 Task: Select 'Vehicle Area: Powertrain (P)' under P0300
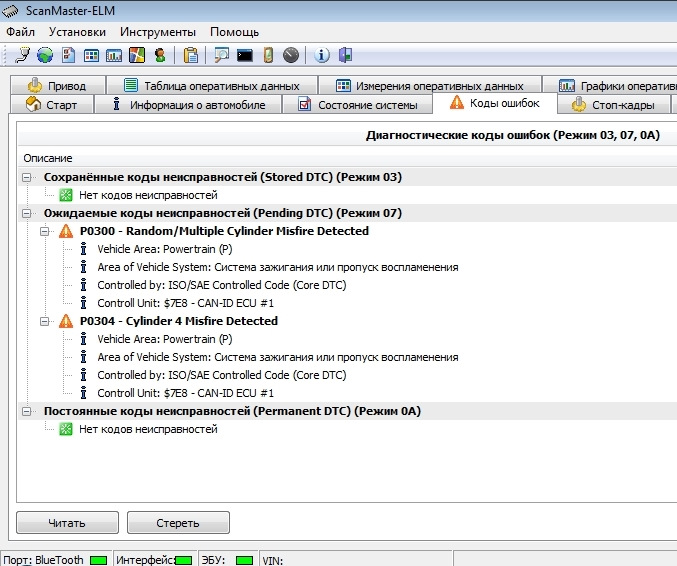tap(165, 250)
